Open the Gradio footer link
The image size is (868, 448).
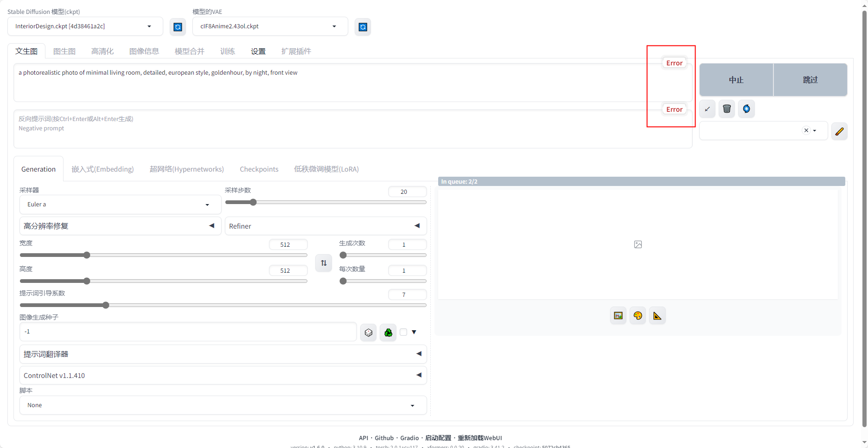[409, 438]
